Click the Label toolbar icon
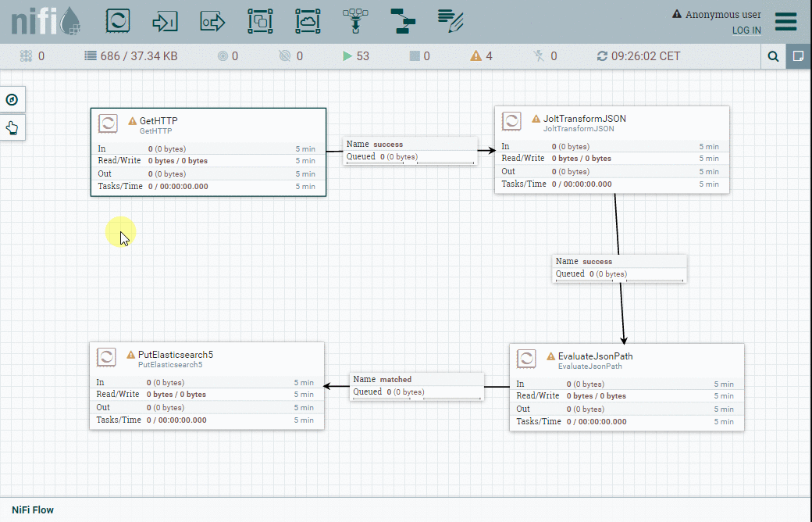The height and width of the screenshot is (522, 812). [451, 21]
